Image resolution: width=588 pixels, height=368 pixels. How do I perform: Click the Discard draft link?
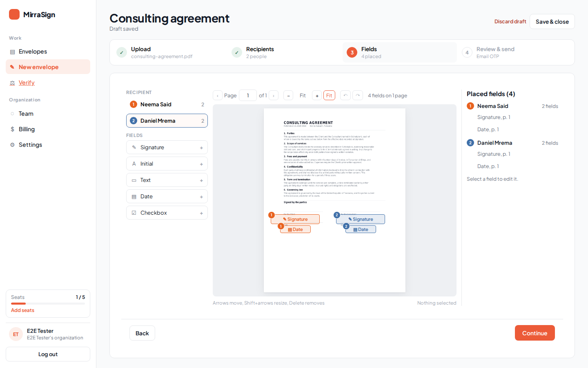(x=510, y=22)
